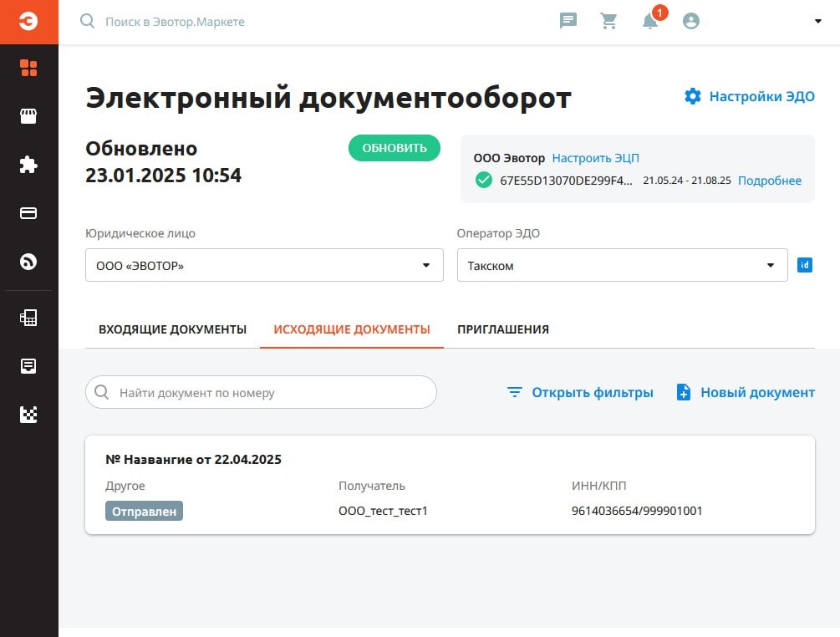Click the green certificate checkmark icon
This screenshot has height=637, width=840.
click(x=484, y=180)
